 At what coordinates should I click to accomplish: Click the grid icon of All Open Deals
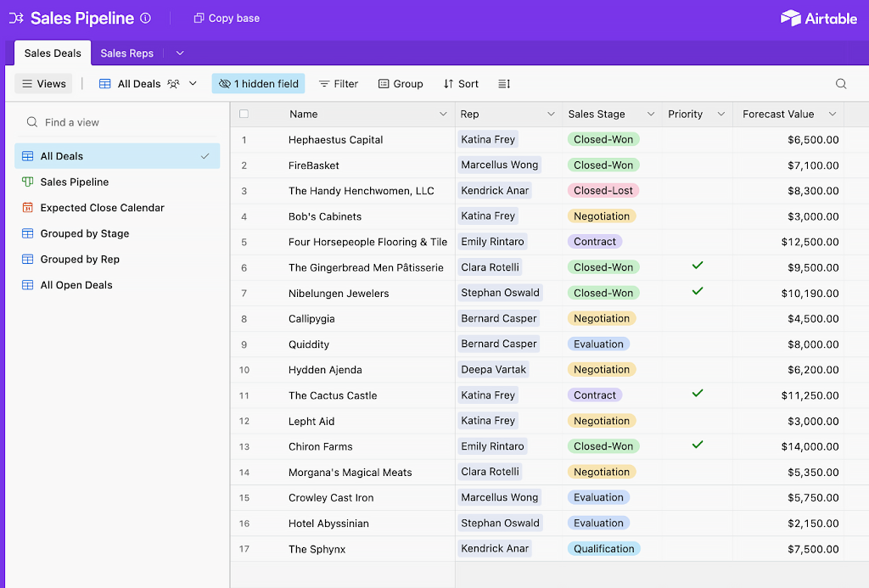[x=27, y=285]
